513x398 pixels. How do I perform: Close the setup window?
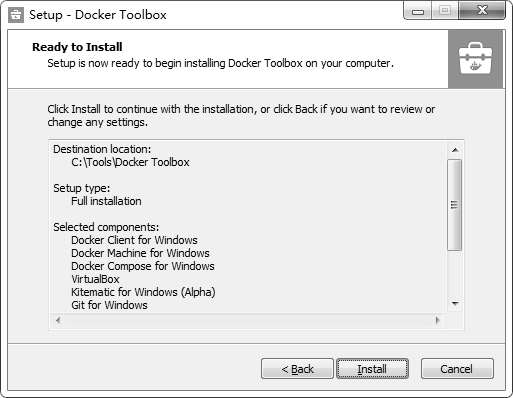482,11
